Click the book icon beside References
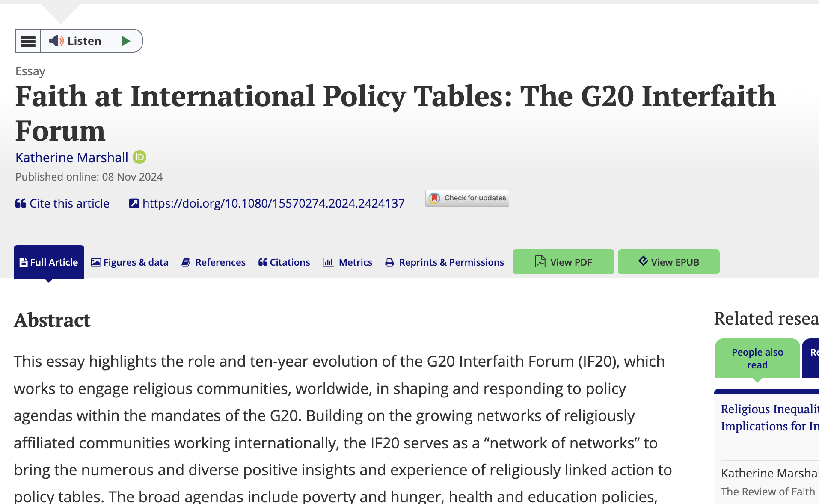Viewport: 819px width, 504px height. coord(186,262)
